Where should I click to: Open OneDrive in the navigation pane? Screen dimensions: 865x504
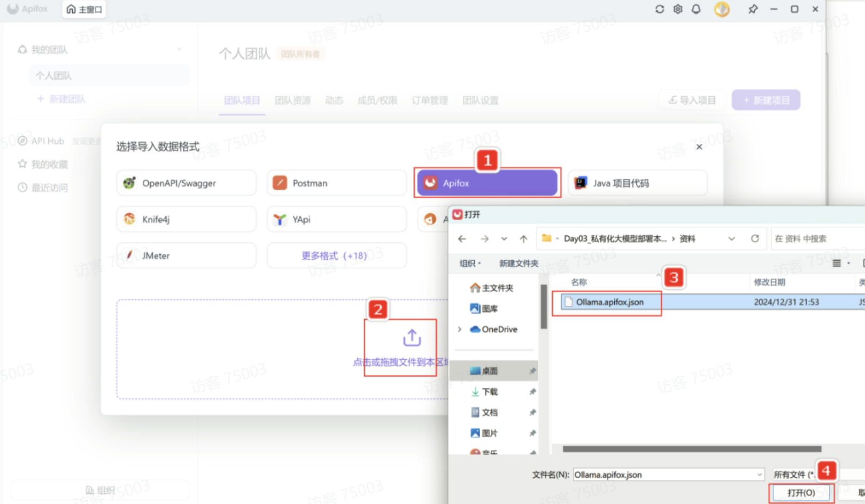(x=493, y=329)
